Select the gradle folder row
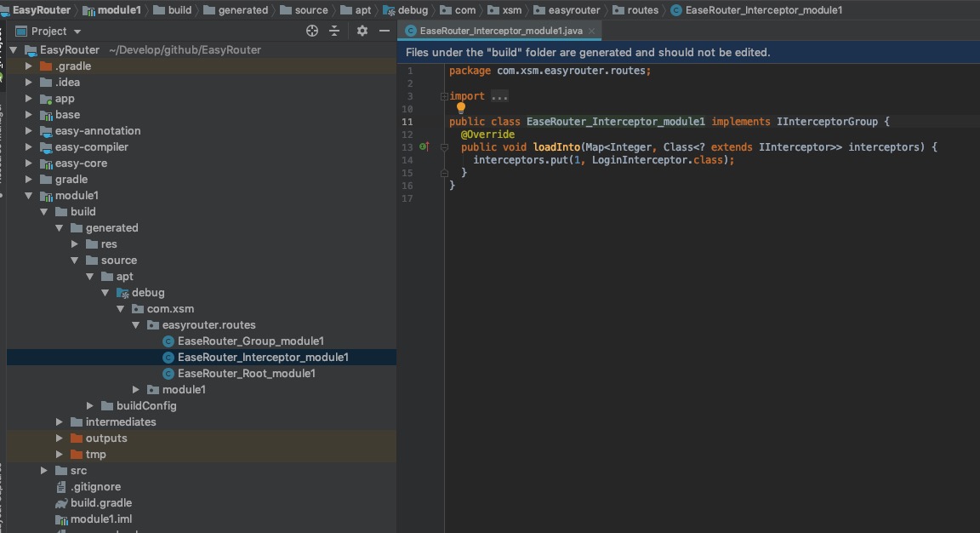The width and height of the screenshot is (980, 533). [202, 180]
